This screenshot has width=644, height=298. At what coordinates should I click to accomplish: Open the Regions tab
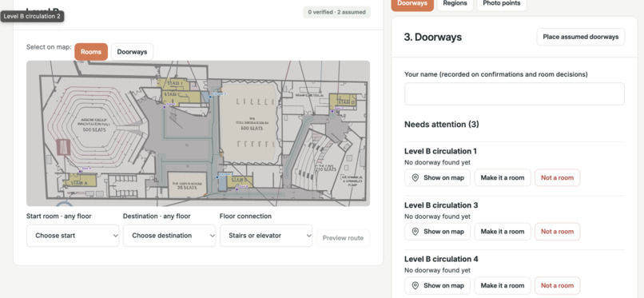(455, 3)
